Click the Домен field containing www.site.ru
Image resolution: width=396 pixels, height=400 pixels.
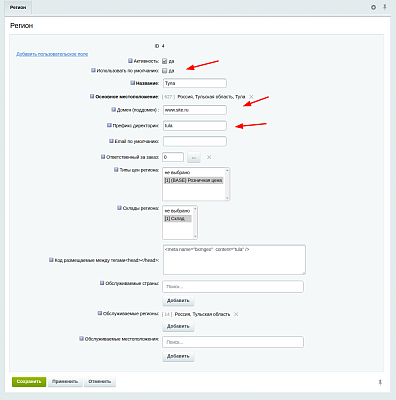coord(195,110)
